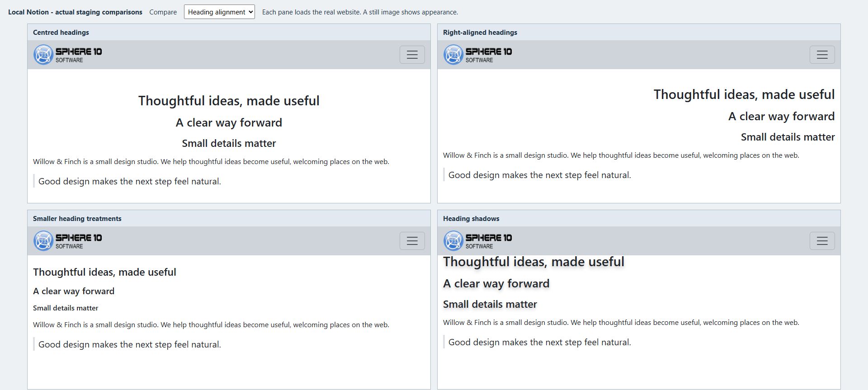This screenshot has height=390, width=868.
Task: Click the Willow & Finch paragraph in Smaller heading treatments pane
Action: [x=211, y=325]
